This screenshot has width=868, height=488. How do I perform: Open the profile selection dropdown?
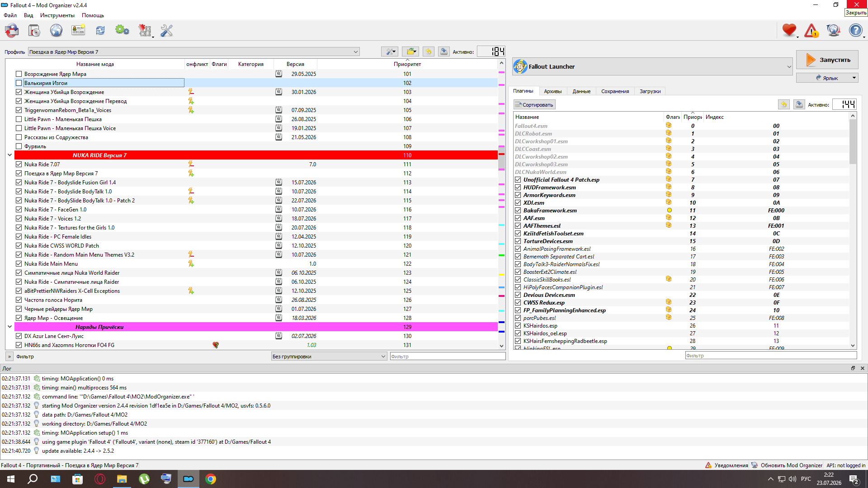[193, 52]
